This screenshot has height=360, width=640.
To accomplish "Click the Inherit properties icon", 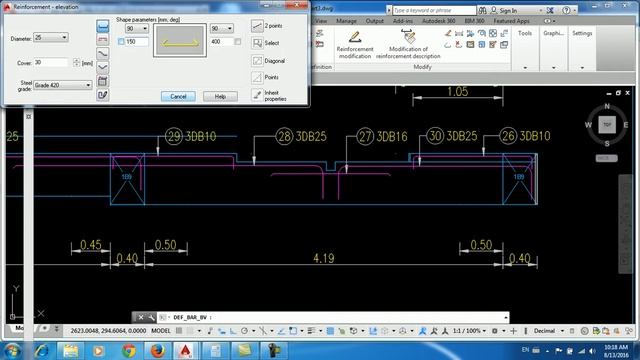I will (257, 95).
